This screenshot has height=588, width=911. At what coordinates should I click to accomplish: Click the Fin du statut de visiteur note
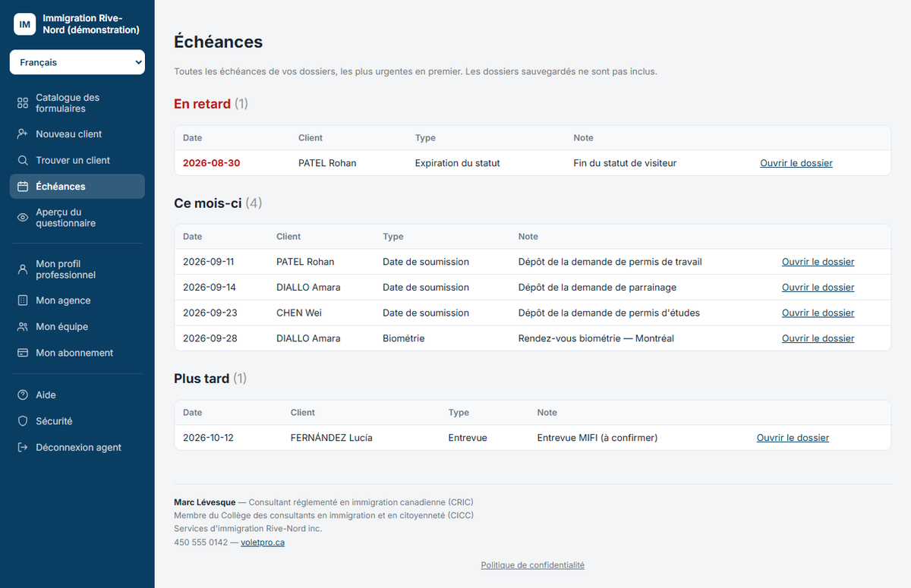(625, 163)
